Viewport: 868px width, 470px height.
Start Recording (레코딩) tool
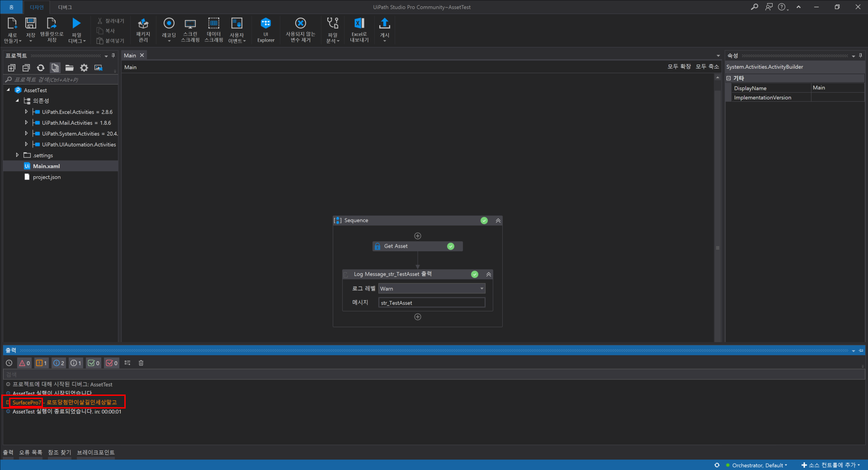coord(169,30)
